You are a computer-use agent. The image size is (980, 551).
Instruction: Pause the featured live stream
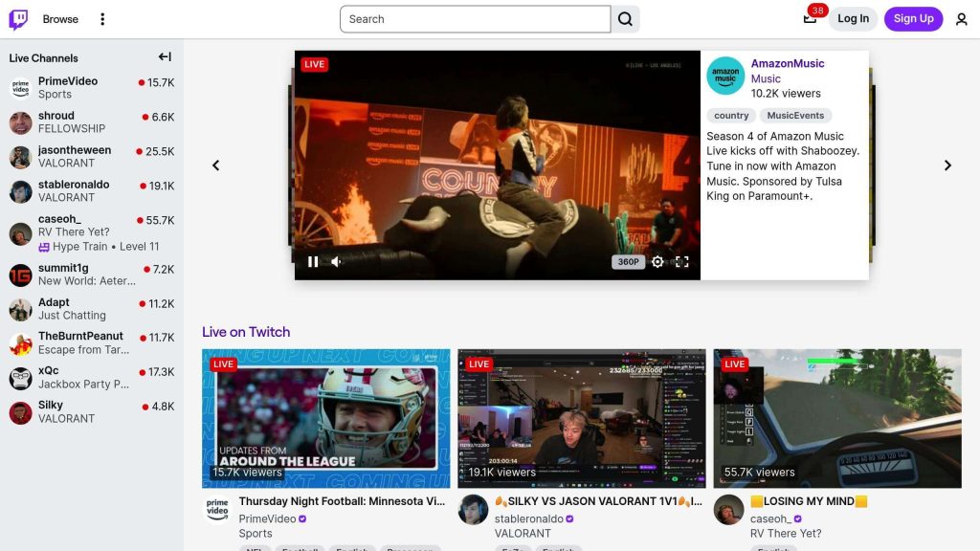313,261
